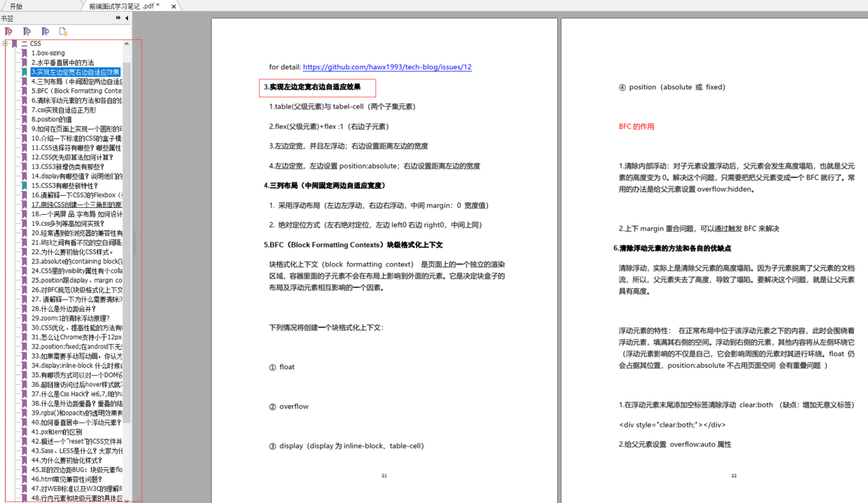Collapse the 二 CSS bookmark tree node
868x503 pixels.
6,43
